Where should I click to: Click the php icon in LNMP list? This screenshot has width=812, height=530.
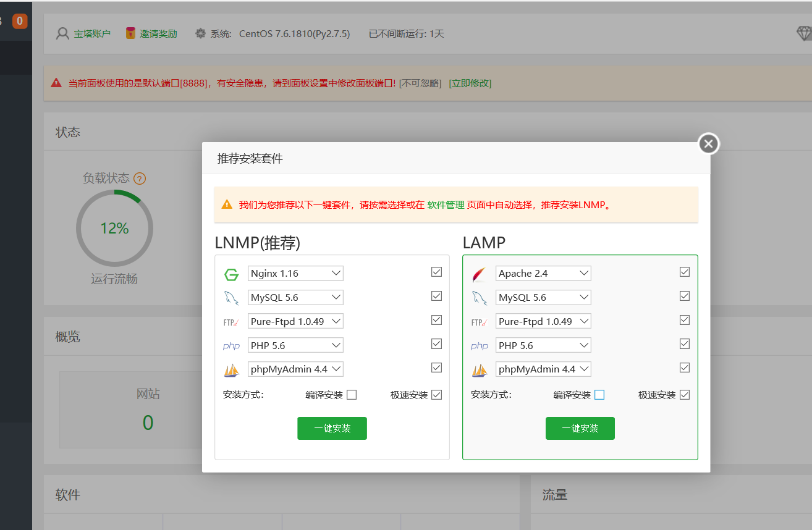coord(231,346)
